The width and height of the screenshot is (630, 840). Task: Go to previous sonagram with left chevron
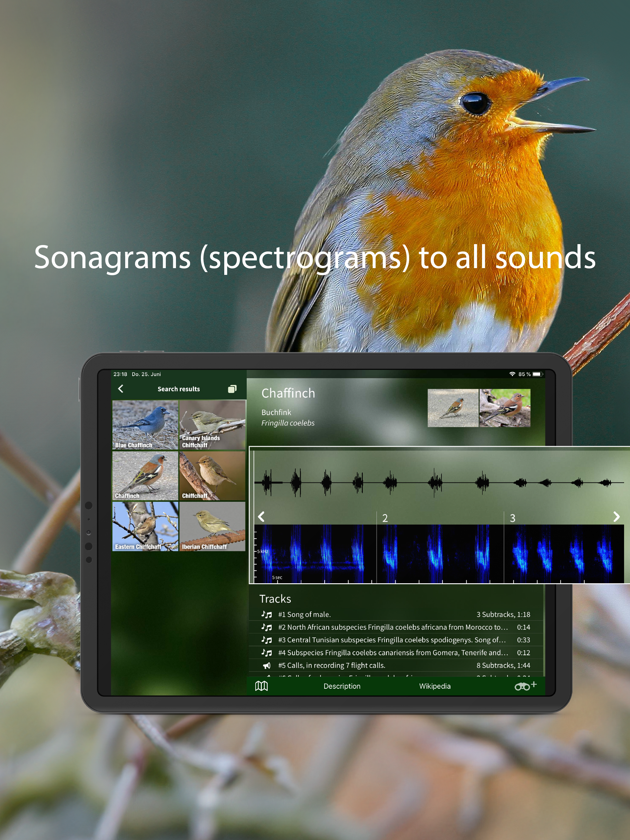pos(261,517)
